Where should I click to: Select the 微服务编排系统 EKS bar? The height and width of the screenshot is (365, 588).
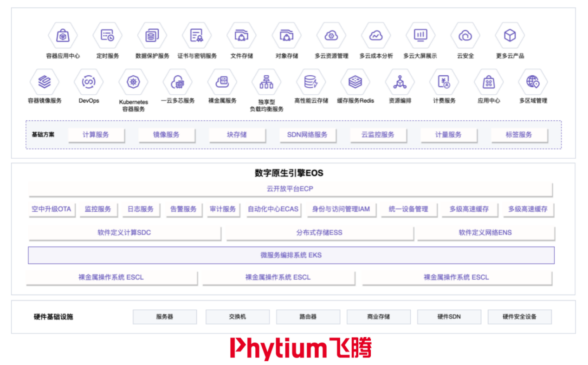[x=291, y=255]
